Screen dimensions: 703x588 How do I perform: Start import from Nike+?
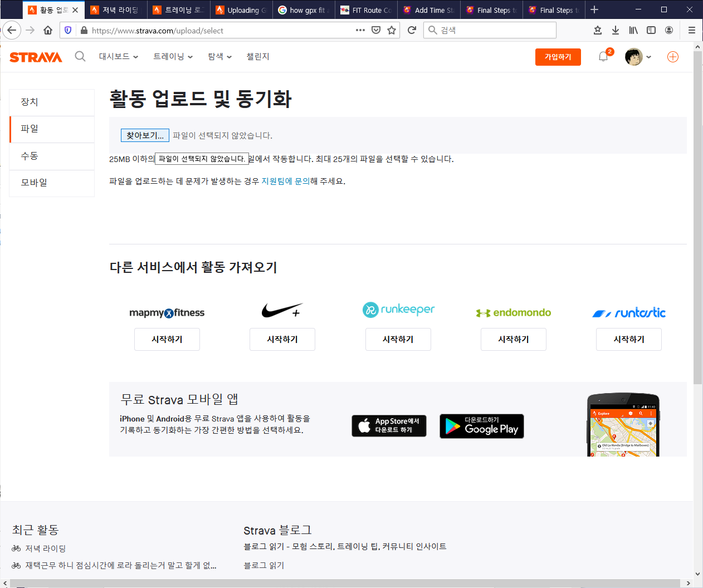tap(282, 339)
